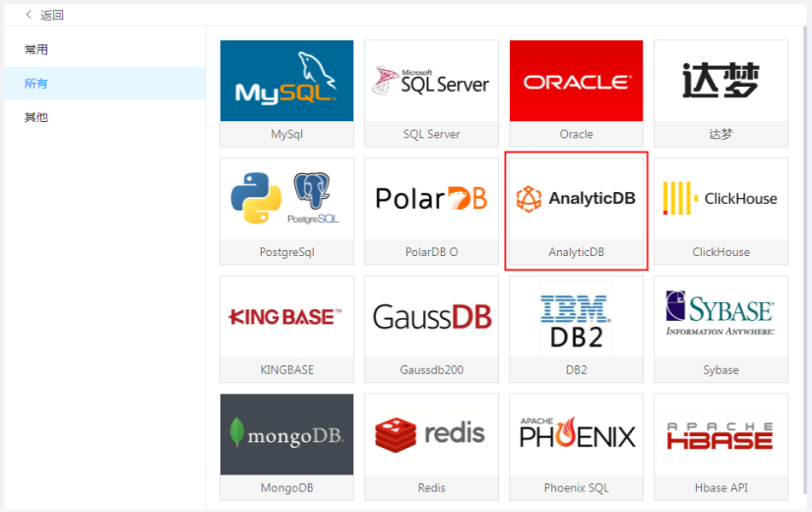Open the 其他 category
This screenshot has width=812, height=512.
tap(36, 117)
